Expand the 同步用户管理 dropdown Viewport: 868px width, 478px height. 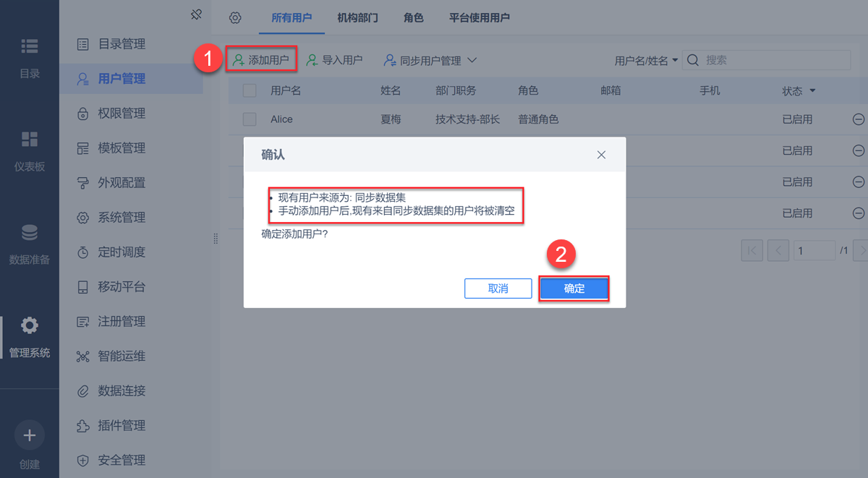[x=472, y=61]
